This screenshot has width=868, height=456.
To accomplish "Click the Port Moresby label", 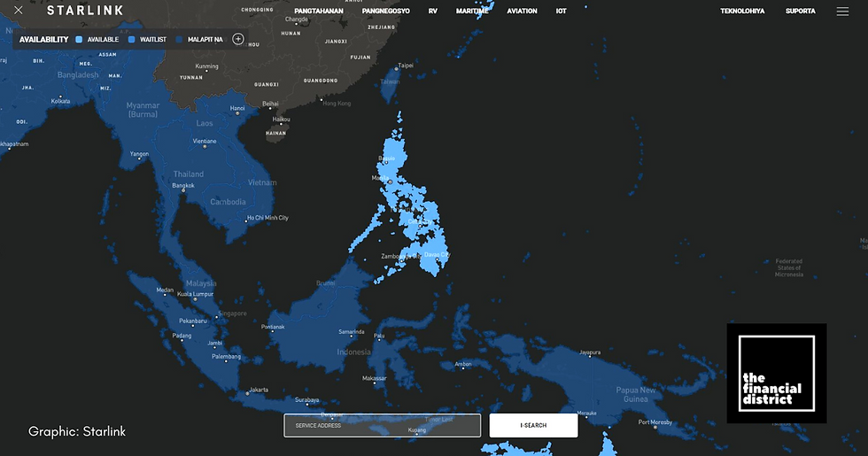I will pyautogui.click(x=655, y=421).
